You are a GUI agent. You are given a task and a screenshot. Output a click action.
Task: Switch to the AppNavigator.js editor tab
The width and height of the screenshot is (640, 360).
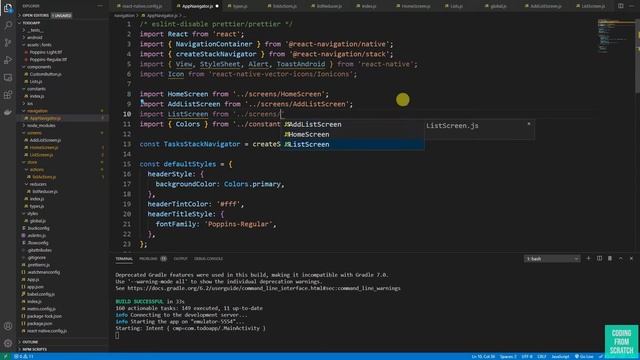click(198, 6)
